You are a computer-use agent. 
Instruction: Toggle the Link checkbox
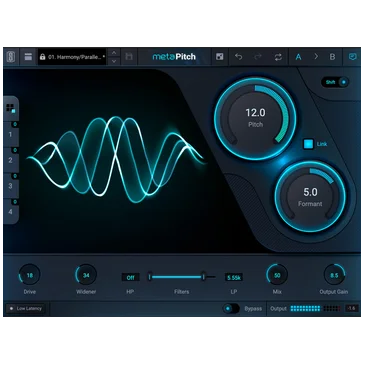coord(308,144)
